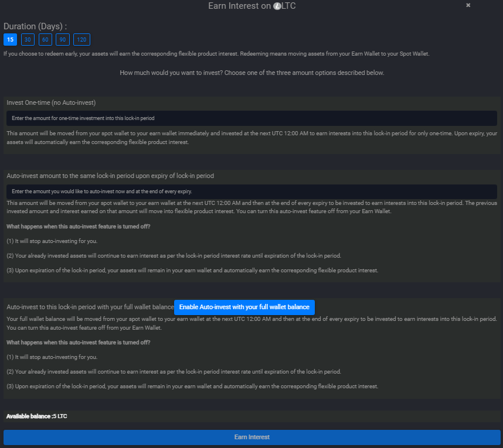Image resolution: width=503 pixels, height=448 pixels.
Task: Click the Available balance 5 LTC text
Action: point(37,416)
